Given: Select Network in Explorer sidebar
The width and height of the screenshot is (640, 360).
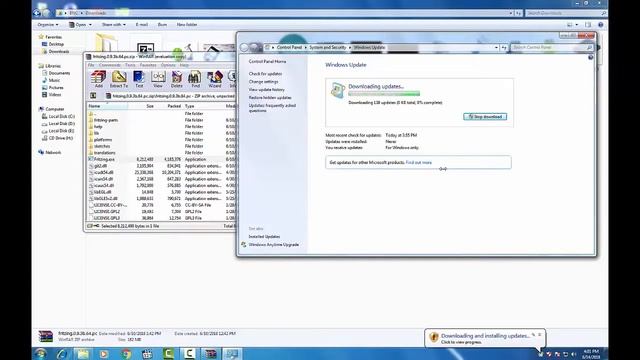Looking at the screenshot, I should (x=49, y=153).
